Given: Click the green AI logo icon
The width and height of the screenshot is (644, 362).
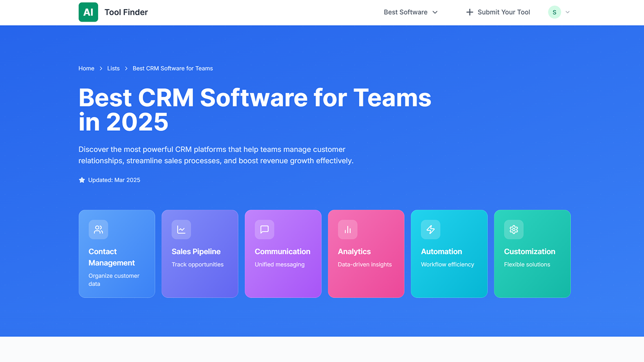Looking at the screenshot, I should (88, 12).
